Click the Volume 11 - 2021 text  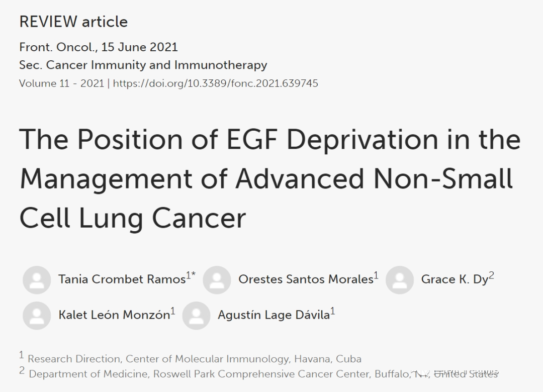pyautogui.click(x=62, y=83)
